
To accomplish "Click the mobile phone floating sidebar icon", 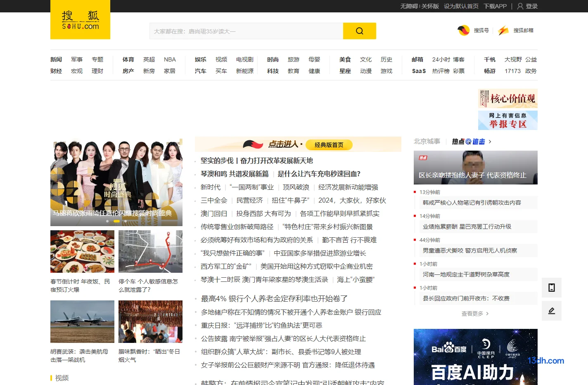I will click(552, 288).
